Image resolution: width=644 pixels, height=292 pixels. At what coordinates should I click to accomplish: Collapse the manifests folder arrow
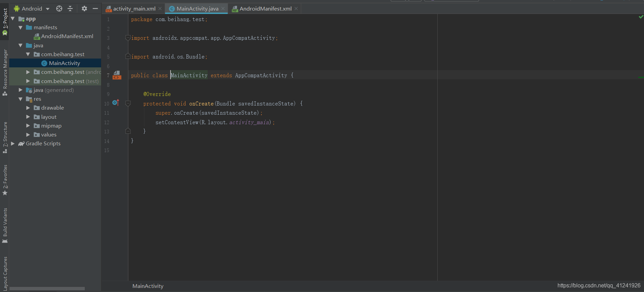click(x=20, y=28)
